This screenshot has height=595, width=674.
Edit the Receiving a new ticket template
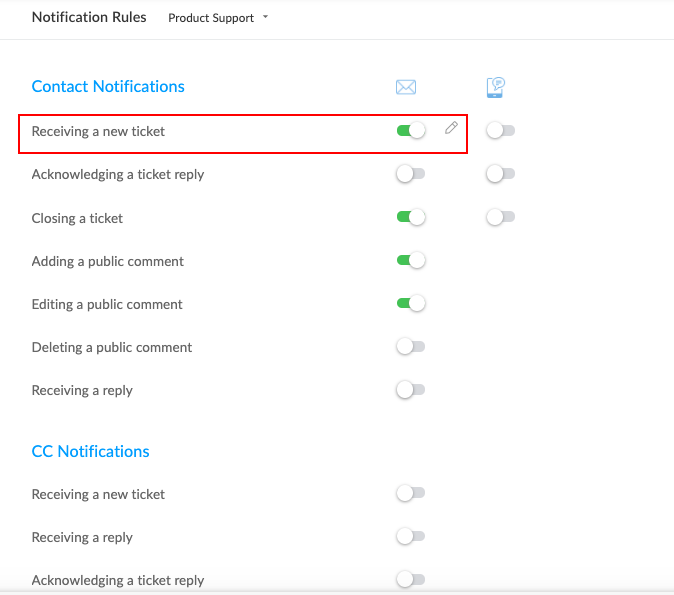pos(451,128)
